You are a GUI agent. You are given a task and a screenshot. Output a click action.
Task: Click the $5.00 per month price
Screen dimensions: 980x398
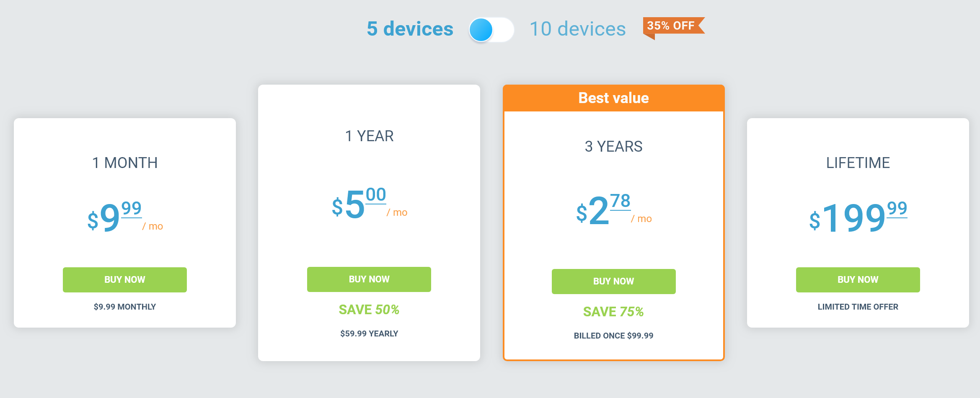[369, 204]
